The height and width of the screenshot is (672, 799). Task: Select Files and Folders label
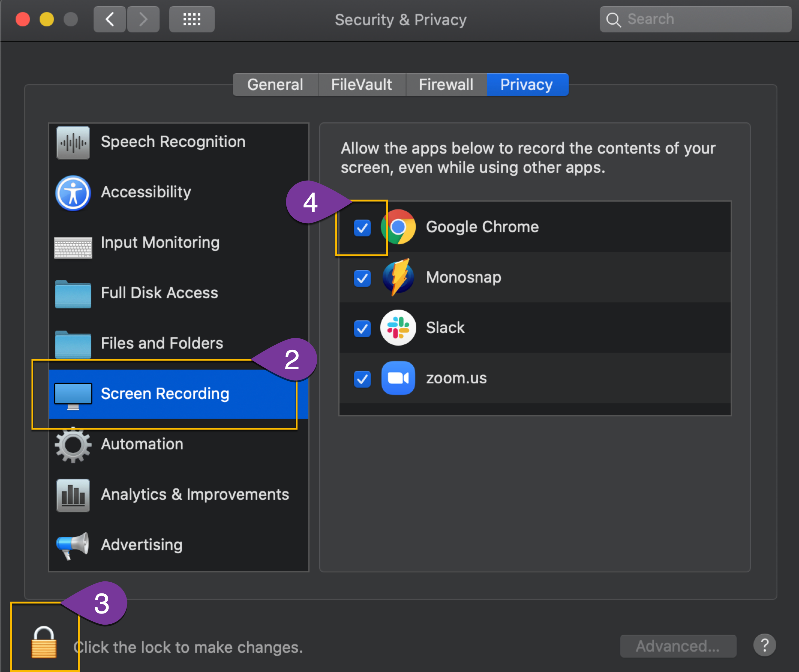point(162,343)
